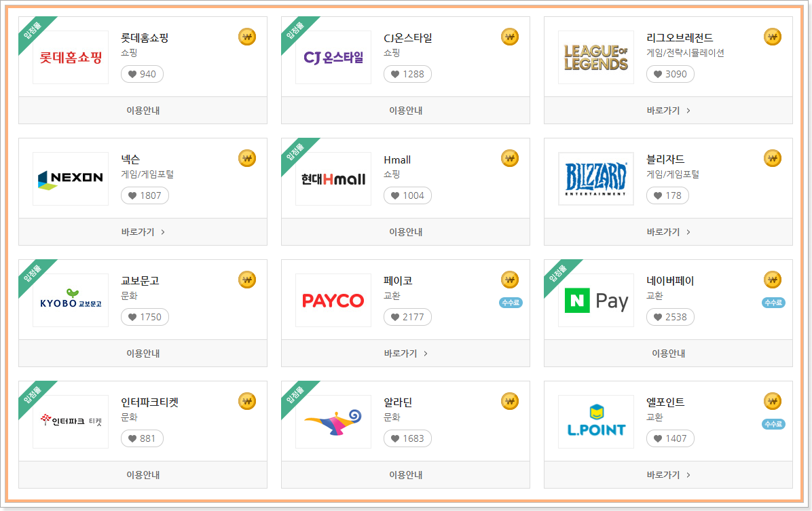Click the gold won coin on Hmall card

[x=510, y=158]
